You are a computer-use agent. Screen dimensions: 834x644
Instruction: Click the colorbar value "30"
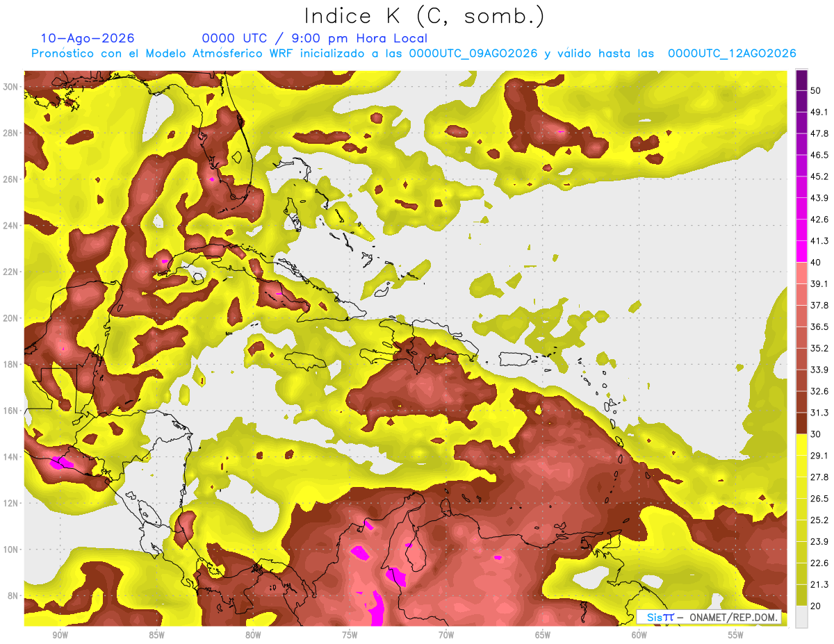point(816,434)
